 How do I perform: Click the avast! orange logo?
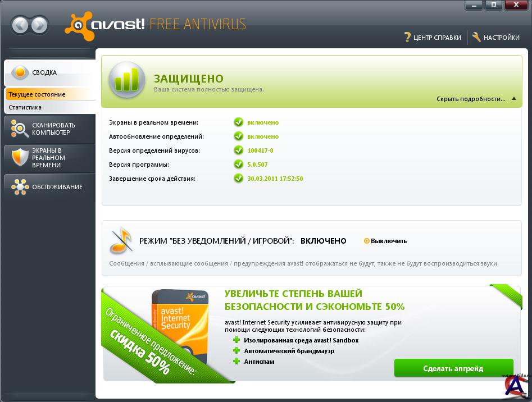point(79,26)
